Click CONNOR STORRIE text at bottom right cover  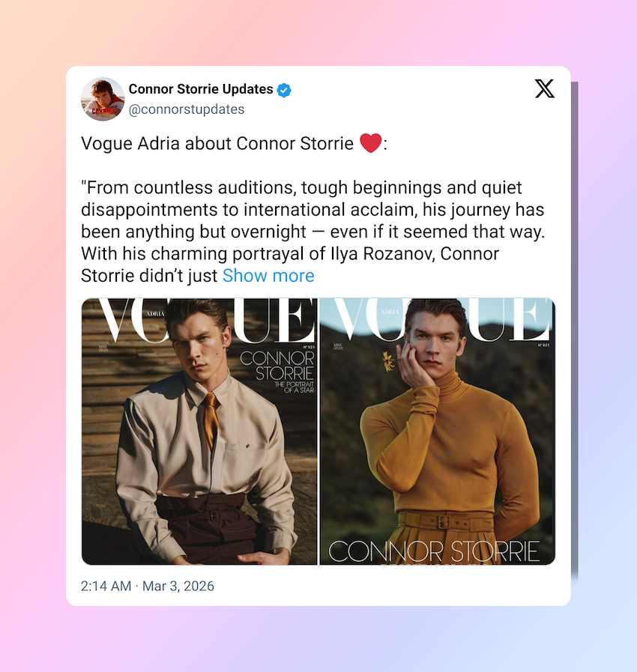click(x=433, y=551)
